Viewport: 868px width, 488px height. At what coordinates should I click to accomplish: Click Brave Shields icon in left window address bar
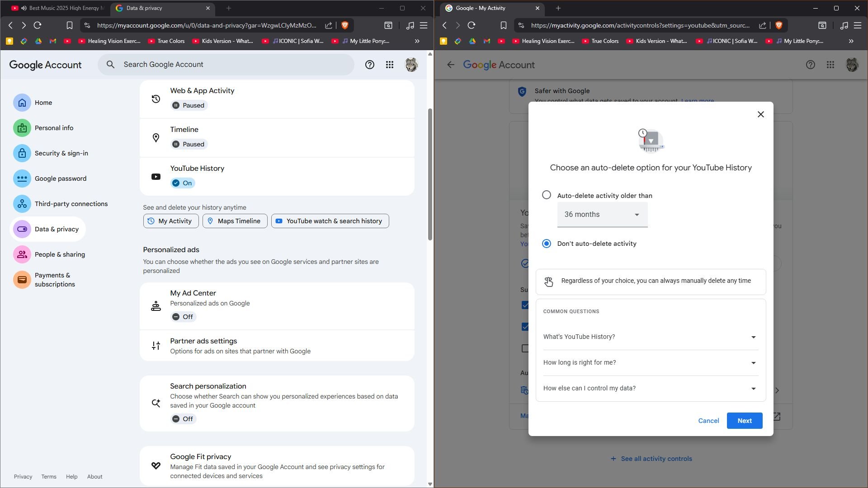click(345, 25)
